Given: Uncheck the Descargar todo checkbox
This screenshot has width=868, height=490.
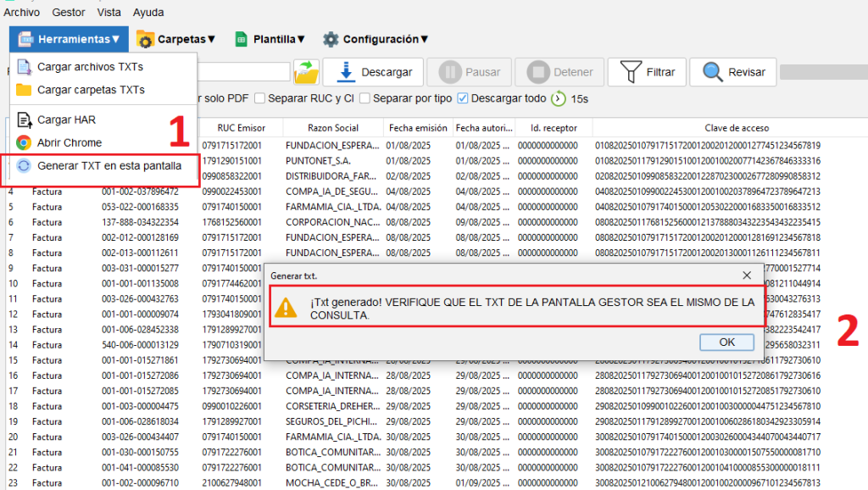Looking at the screenshot, I should 463,98.
